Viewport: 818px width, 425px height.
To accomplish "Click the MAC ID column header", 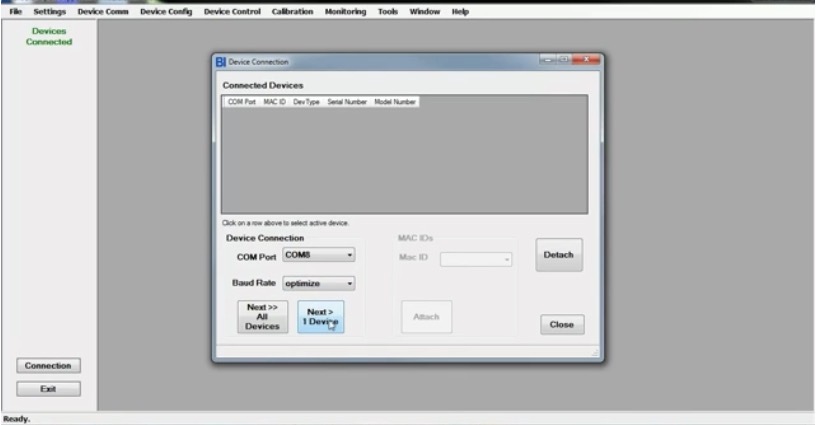I will (x=274, y=102).
